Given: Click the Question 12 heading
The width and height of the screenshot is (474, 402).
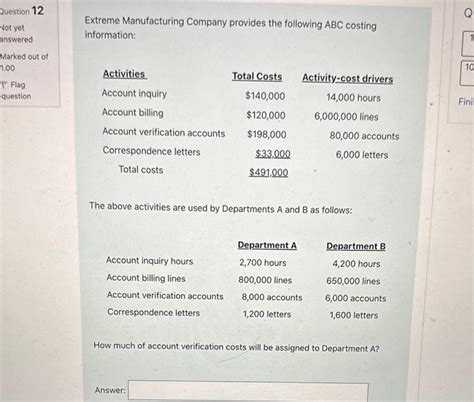Looking at the screenshot, I should pyautogui.click(x=22, y=11).
